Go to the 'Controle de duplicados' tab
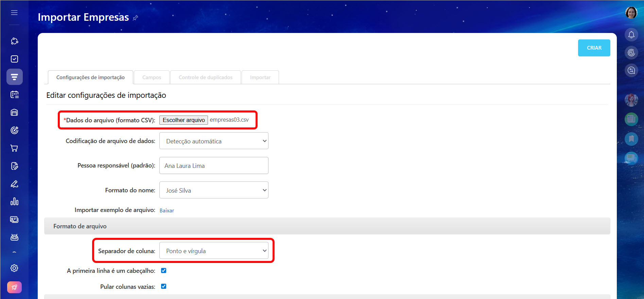The width and height of the screenshot is (644, 299). 206,77
